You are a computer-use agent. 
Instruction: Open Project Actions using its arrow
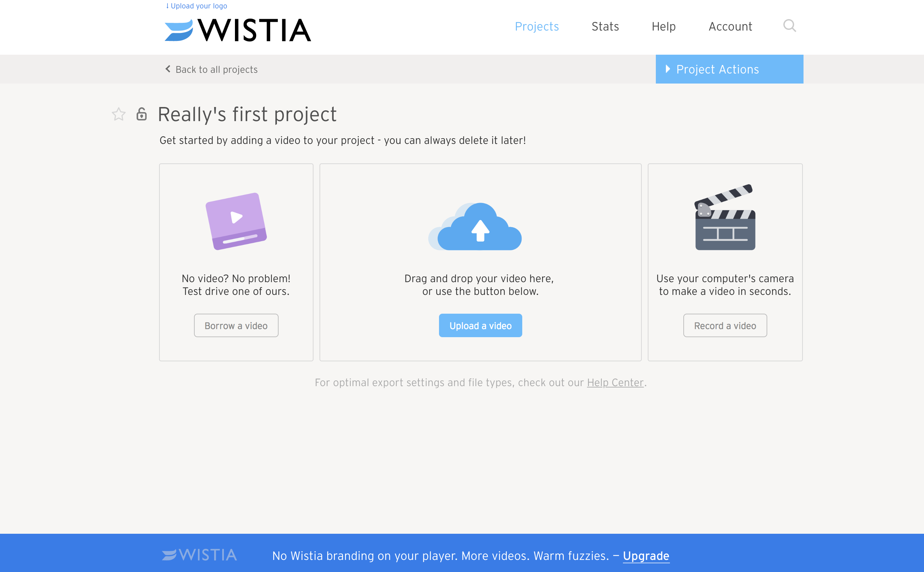[667, 69]
